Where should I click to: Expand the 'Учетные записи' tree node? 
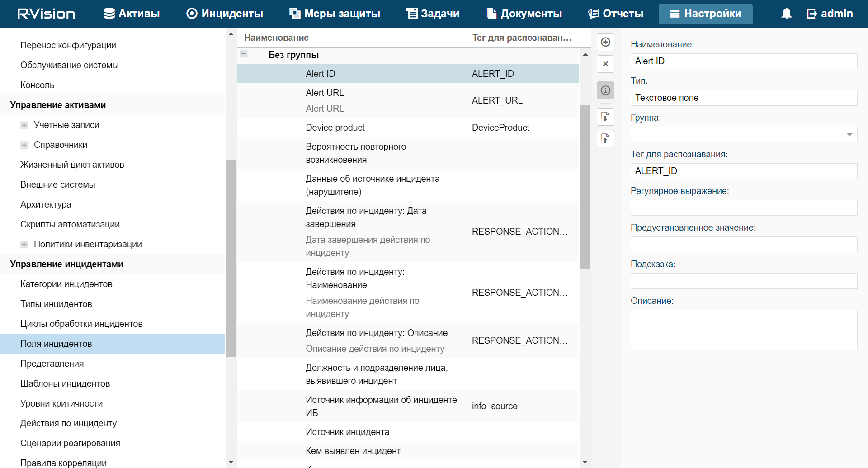24,125
